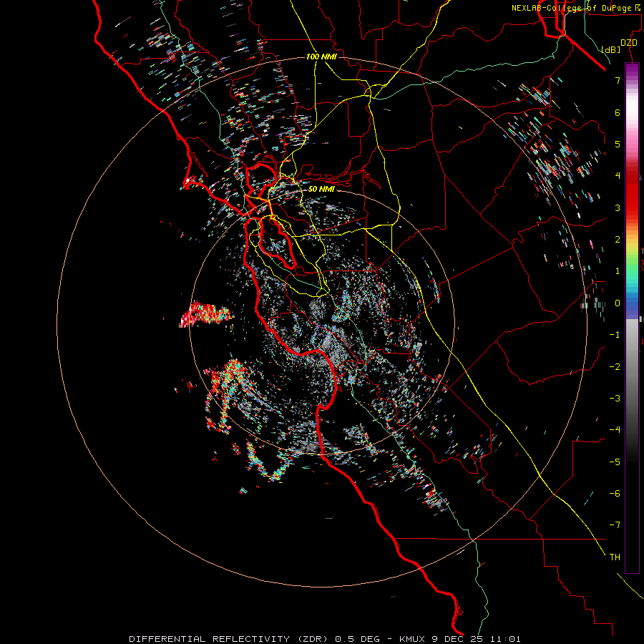Click the "100 NMI" range ring label
Screen dimensions: 644x644
pyautogui.click(x=321, y=57)
